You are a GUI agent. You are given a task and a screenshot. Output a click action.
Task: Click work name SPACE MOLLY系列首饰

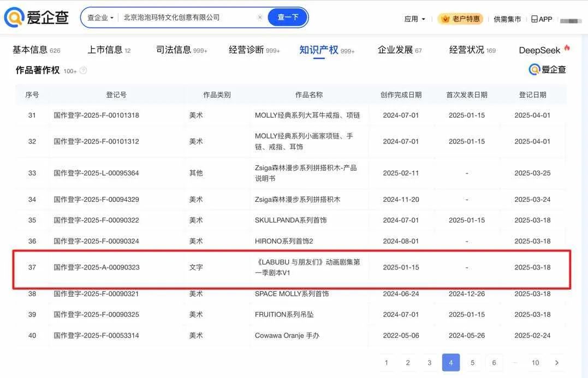point(292,293)
